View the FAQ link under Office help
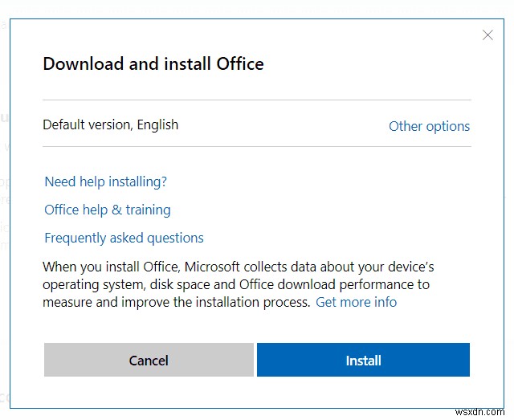The width and height of the screenshot is (514, 420). coord(124,238)
